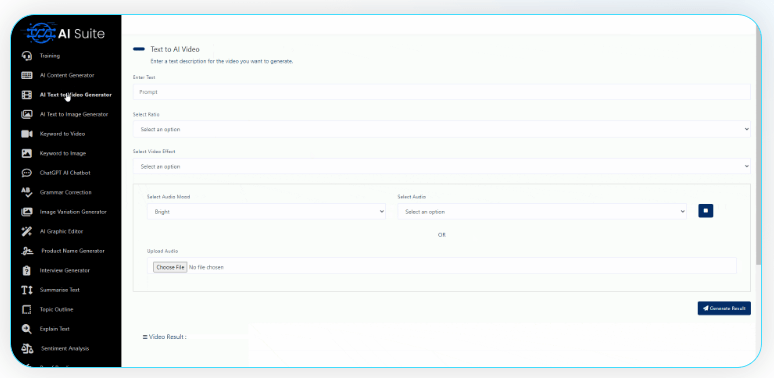Click the Product Name Generator signature icon
774x378 pixels.
point(27,251)
